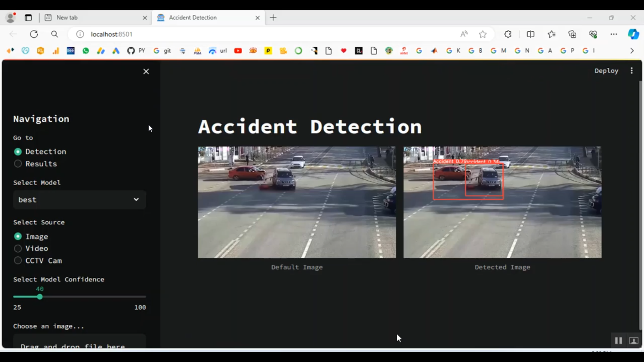Click the YouTube bookmark icon

(238, 50)
